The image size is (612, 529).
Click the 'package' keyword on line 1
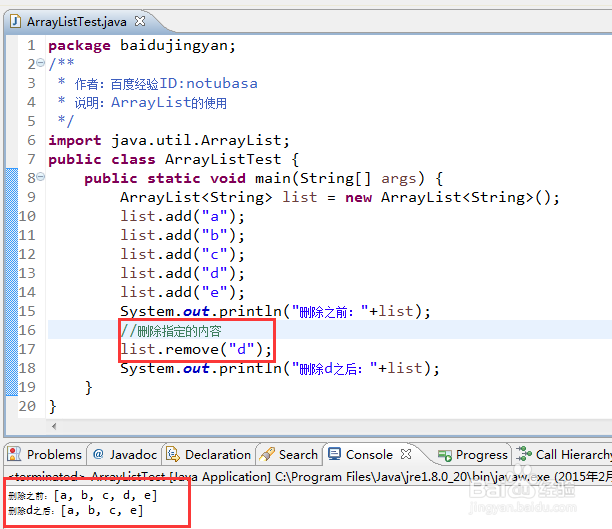(79, 46)
